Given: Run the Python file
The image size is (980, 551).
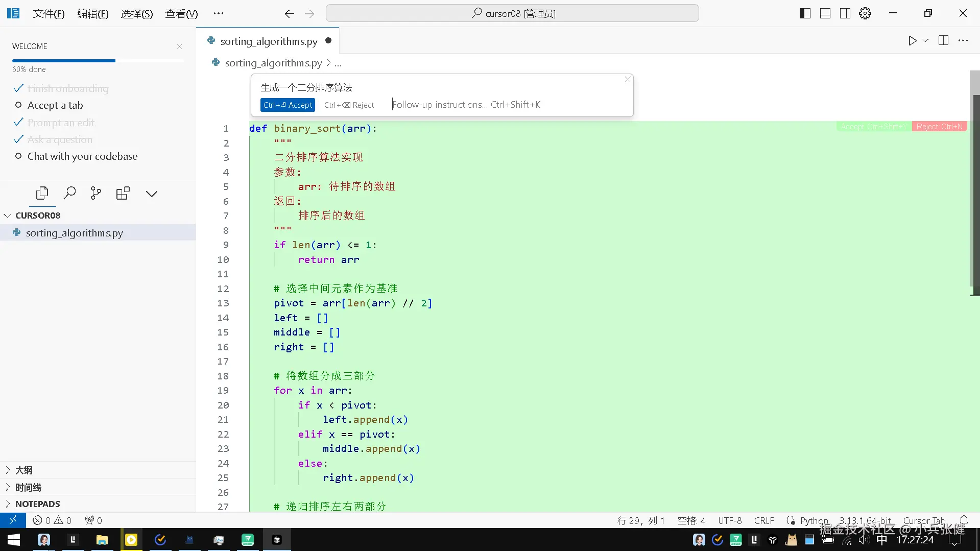Looking at the screenshot, I should pyautogui.click(x=912, y=40).
